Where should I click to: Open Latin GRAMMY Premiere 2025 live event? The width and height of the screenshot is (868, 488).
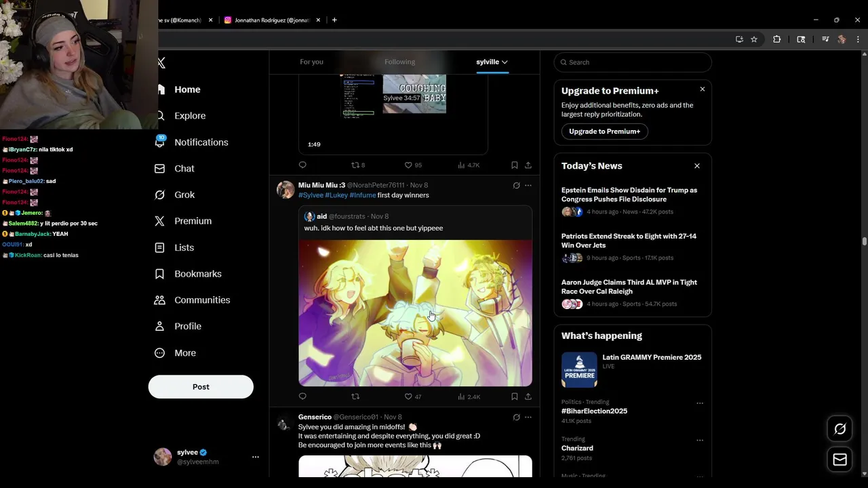tap(633, 369)
